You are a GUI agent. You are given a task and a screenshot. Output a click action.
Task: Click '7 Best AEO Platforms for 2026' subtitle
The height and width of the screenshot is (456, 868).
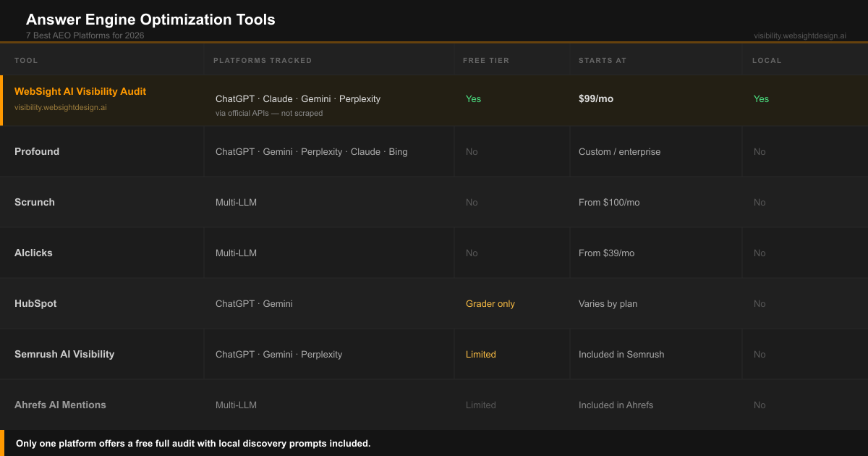point(85,35)
